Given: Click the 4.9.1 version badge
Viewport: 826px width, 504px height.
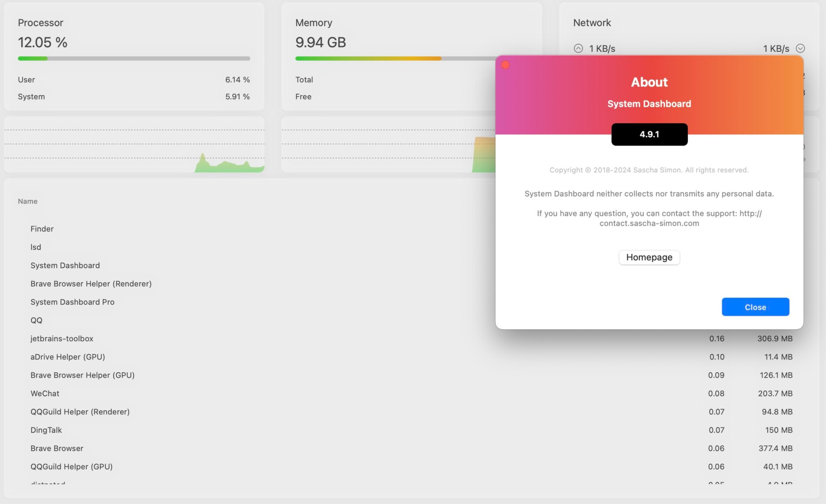Looking at the screenshot, I should tap(649, 134).
